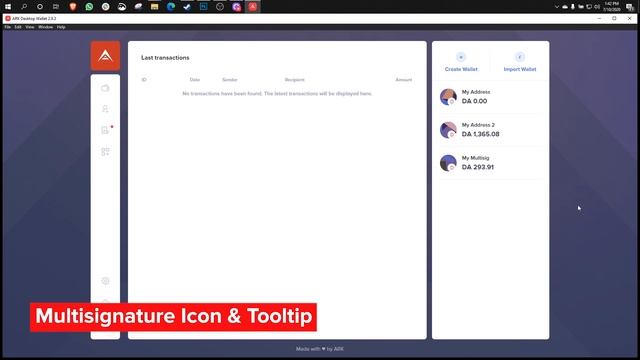Click the My Address 2 wallet name
640x360 pixels.
tap(478, 125)
